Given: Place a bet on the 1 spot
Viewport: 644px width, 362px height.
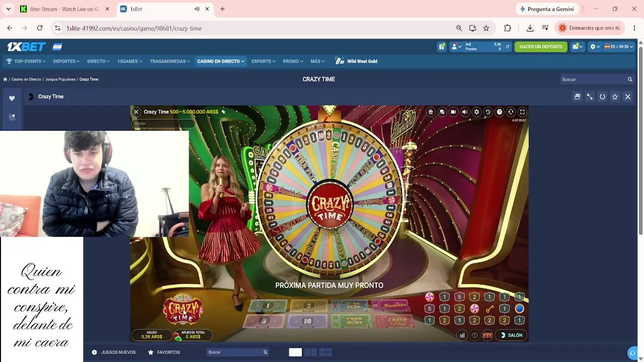Looking at the screenshot, I should click(x=268, y=306).
